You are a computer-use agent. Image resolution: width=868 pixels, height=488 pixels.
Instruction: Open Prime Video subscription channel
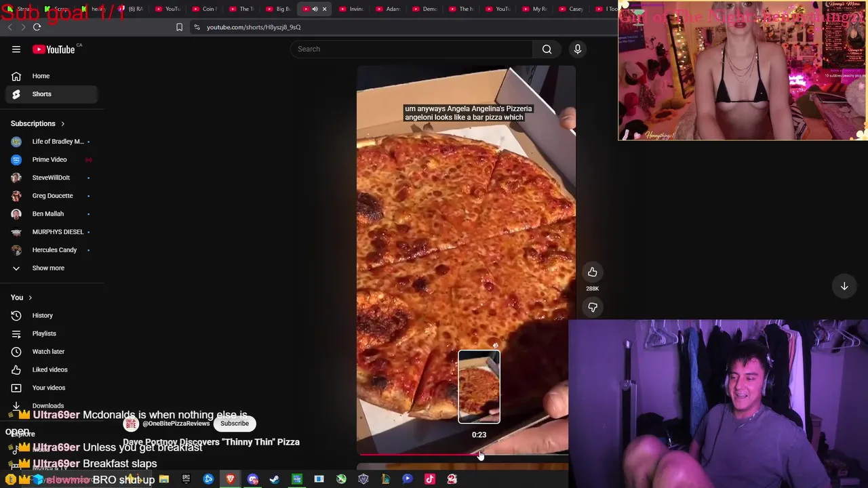pyautogui.click(x=53, y=159)
